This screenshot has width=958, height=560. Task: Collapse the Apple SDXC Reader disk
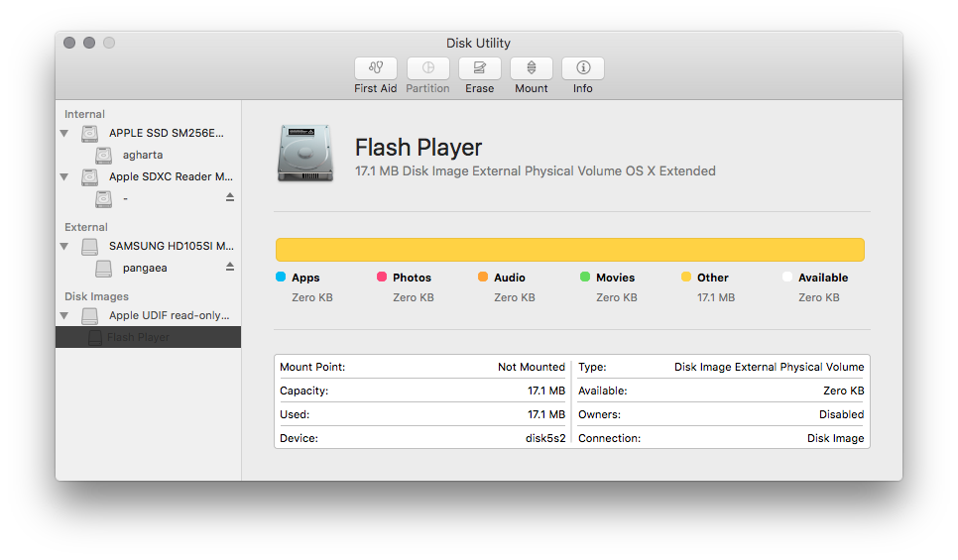click(x=64, y=177)
